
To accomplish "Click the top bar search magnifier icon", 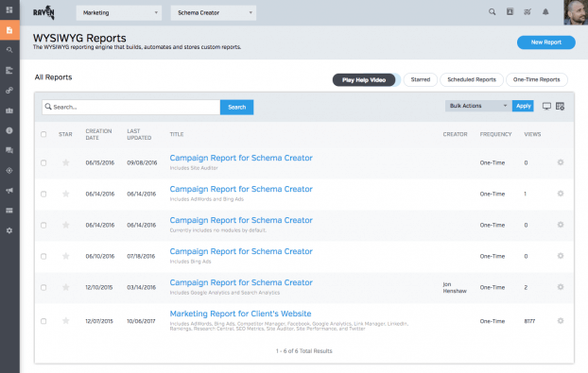I will tap(492, 12).
